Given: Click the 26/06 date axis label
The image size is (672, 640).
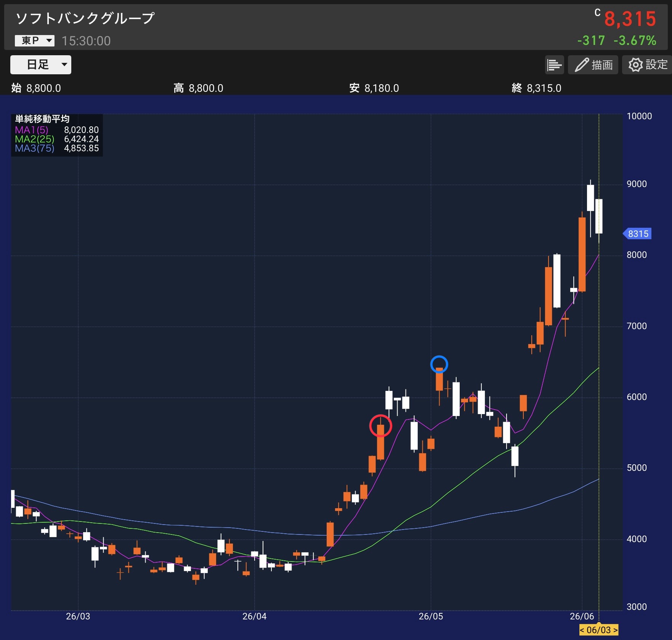Looking at the screenshot, I should click(x=582, y=616).
